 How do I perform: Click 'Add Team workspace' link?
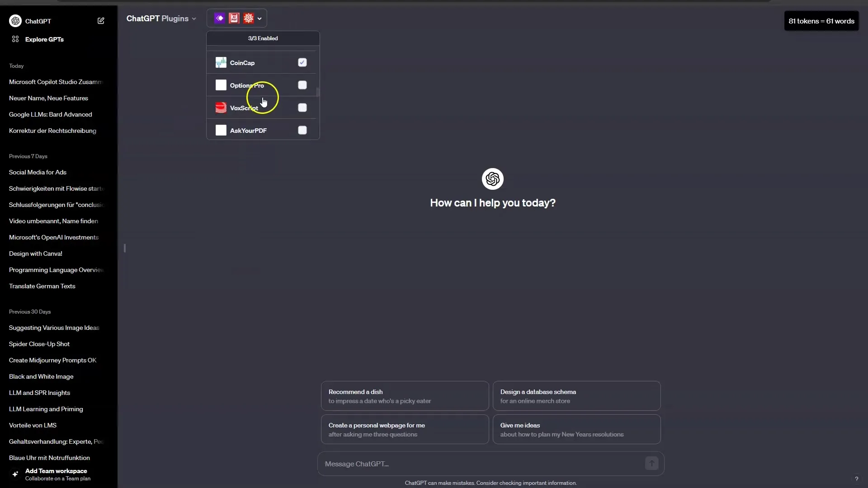pyautogui.click(x=56, y=471)
